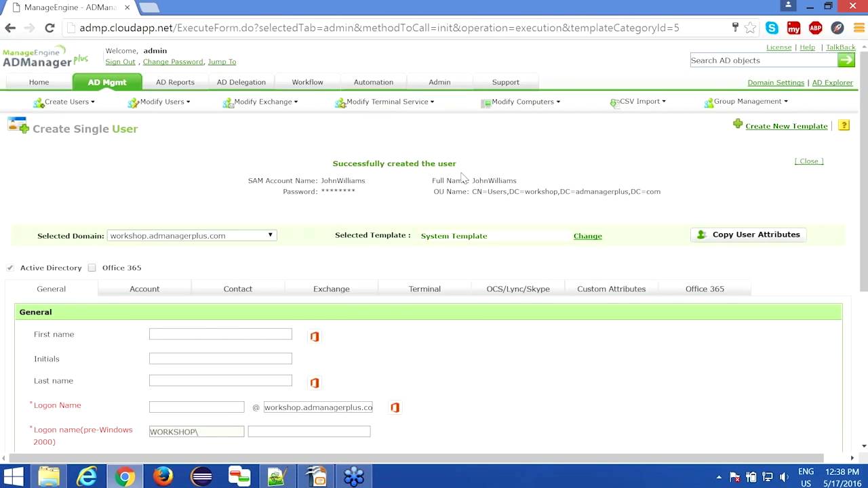Viewport: 868px width, 488px height.
Task: Open the Domain Settings link
Action: click(x=776, y=83)
